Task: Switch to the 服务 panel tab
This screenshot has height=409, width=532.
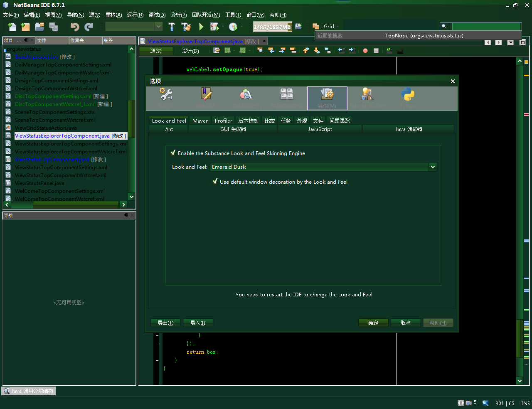Action: coord(118,40)
